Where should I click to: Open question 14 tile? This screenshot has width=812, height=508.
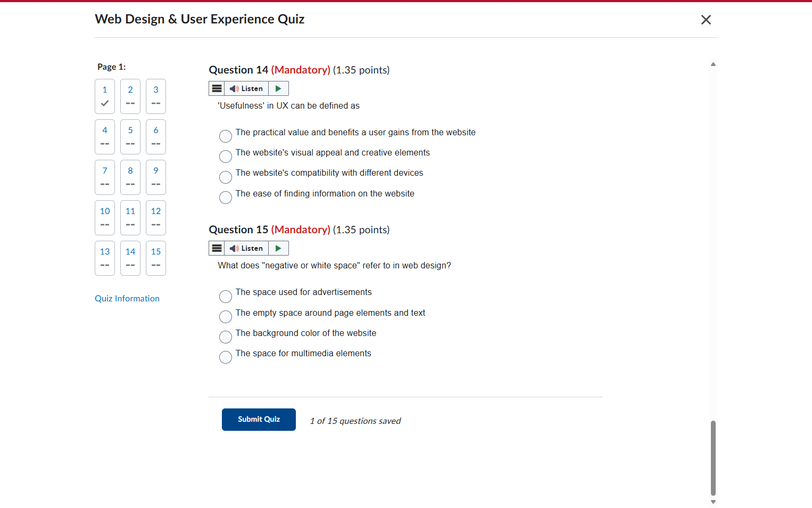coord(130,258)
